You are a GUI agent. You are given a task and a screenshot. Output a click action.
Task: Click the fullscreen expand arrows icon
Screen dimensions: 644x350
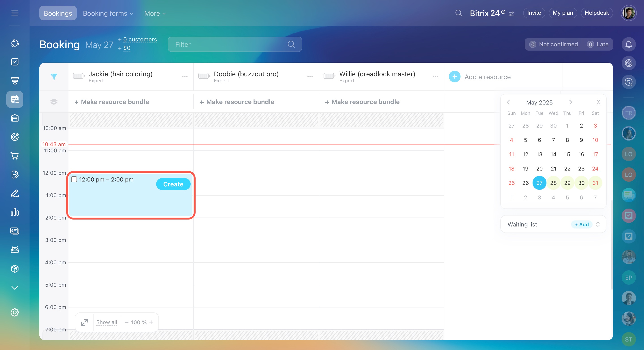pyautogui.click(x=85, y=322)
